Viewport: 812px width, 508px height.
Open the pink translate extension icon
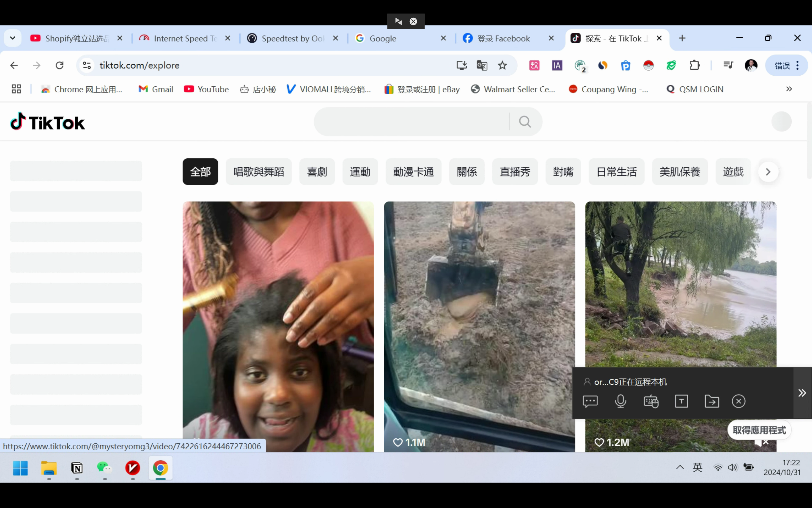coord(534,65)
